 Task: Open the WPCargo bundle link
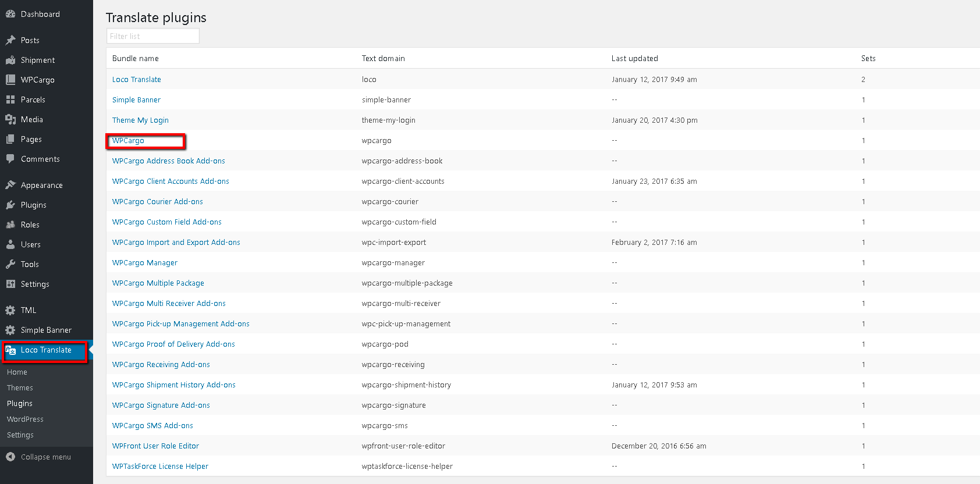128,141
